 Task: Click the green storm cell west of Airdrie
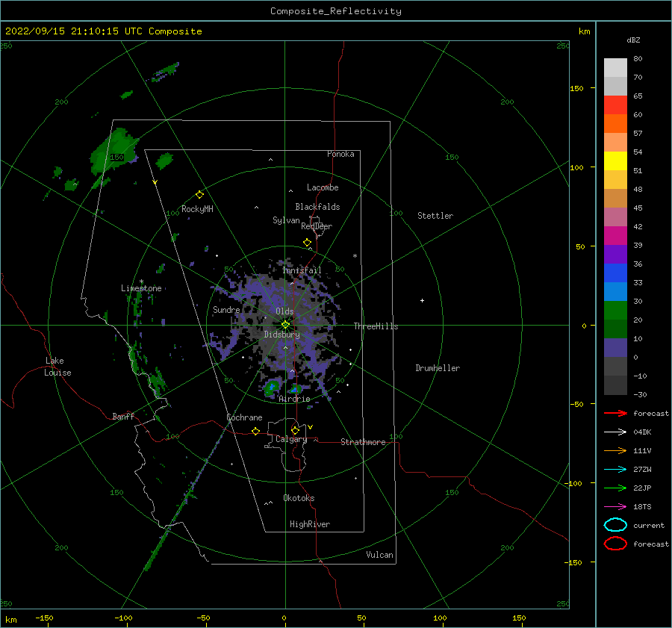(272, 388)
